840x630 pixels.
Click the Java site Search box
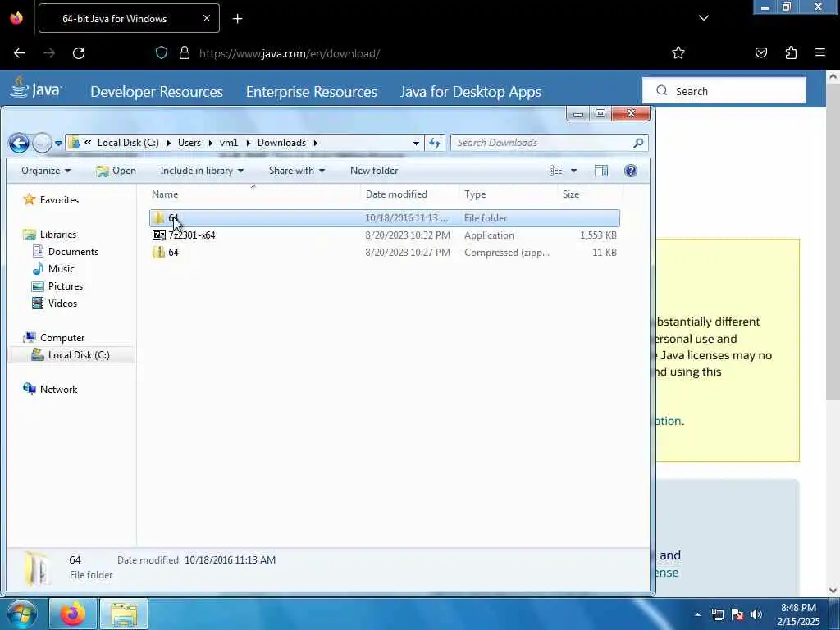click(x=724, y=91)
